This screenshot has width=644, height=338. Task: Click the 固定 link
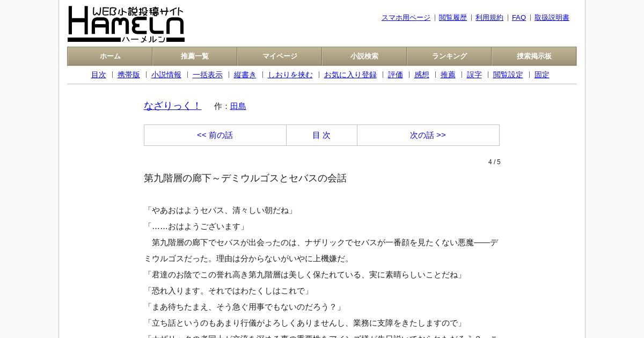tap(542, 75)
